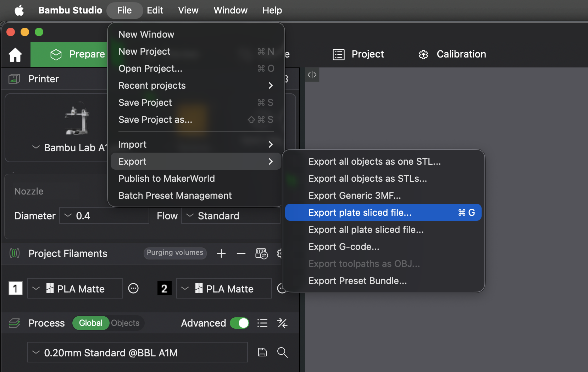This screenshot has width=588, height=372.
Task: Choose Open Project... menu item
Action: [x=196, y=69]
